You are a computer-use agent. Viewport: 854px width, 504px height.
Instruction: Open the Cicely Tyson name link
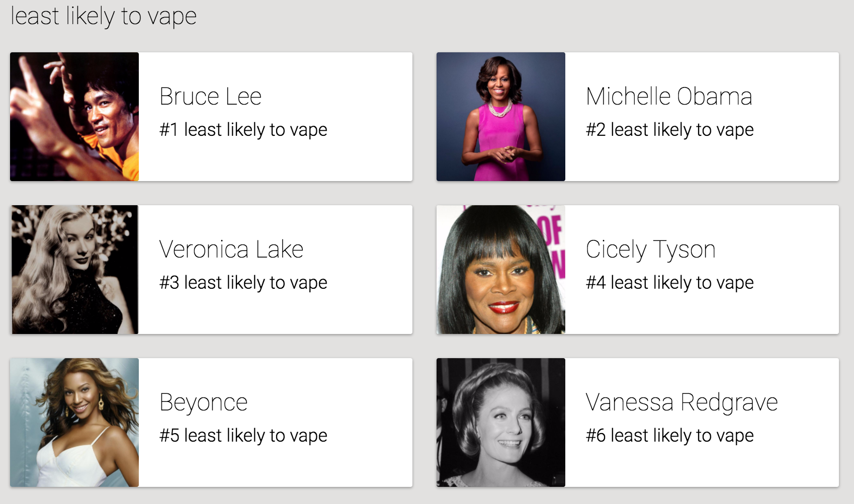click(x=650, y=249)
